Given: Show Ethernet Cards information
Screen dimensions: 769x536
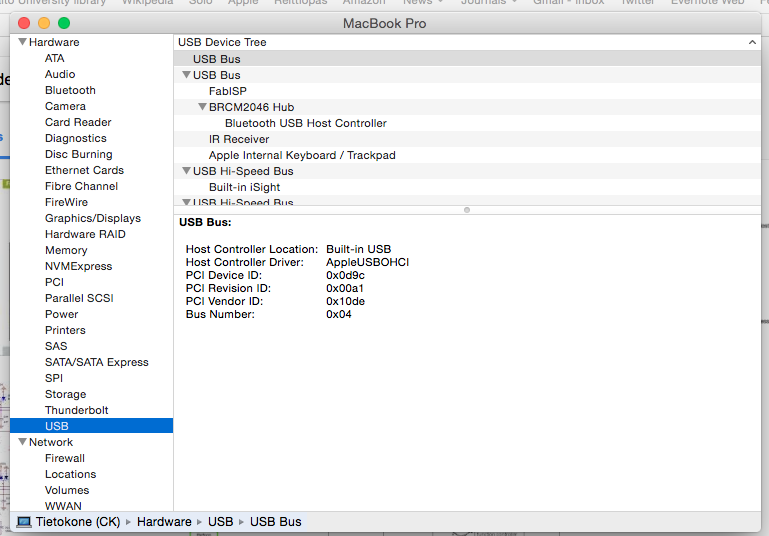Looking at the screenshot, I should click(84, 170).
